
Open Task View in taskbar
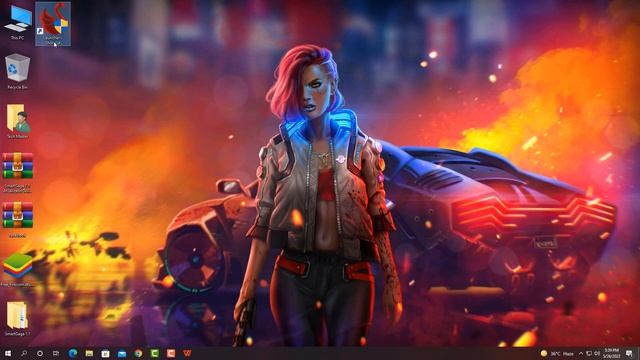[56, 353]
